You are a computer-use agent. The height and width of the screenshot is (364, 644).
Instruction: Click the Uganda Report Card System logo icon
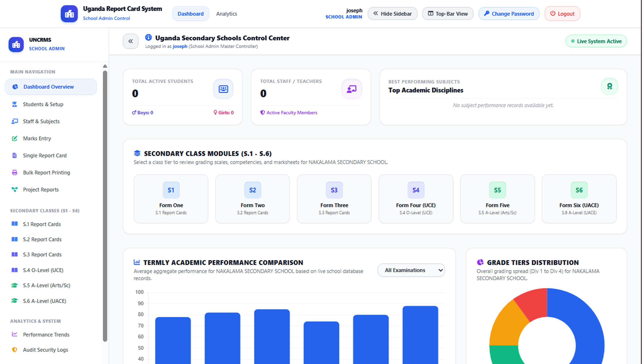tap(69, 14)
